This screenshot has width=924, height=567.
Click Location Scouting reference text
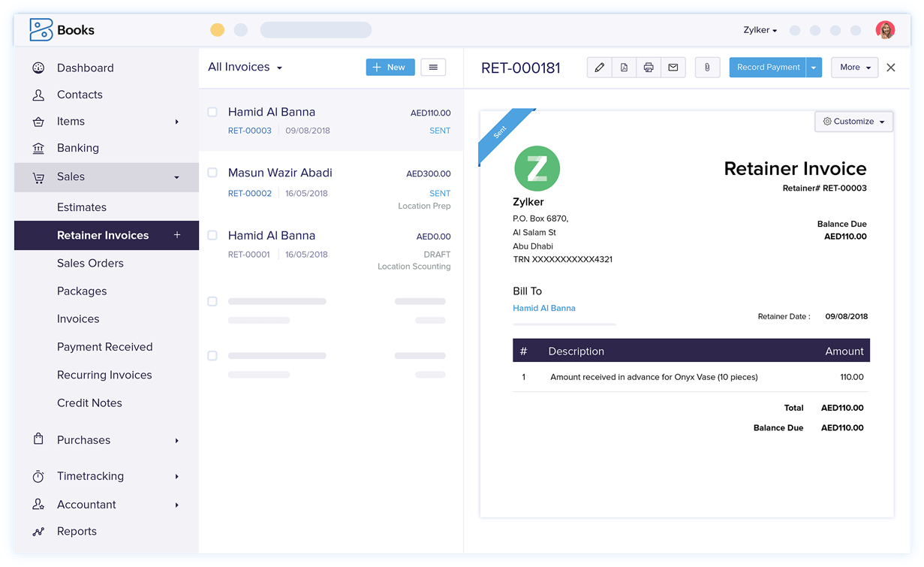point(414,267)
